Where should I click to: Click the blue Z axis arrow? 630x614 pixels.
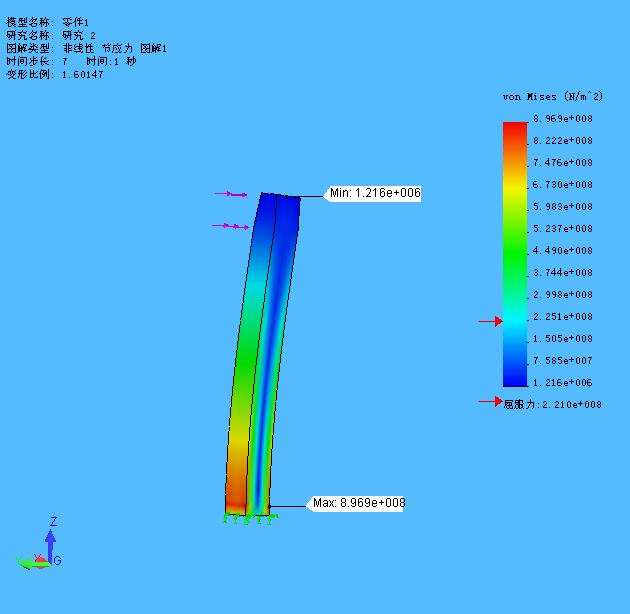tap(50, 546)
